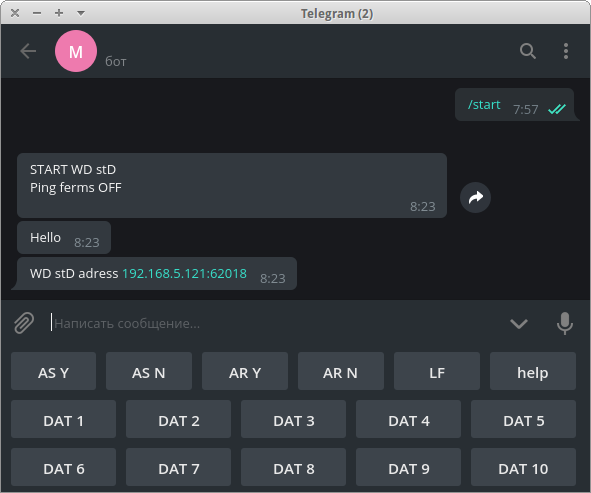The height and width of the screenshot is (493, 591).
Task: Open link 192.168.5.121:62018
Action: (x=184, y=273)
